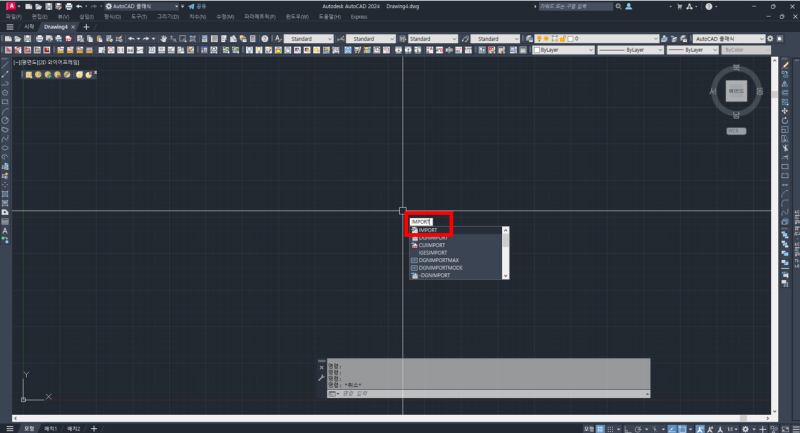This screenshot has height=433, width=800.
Task: Click the file tab hamburger menu icon
Action: 10,27
